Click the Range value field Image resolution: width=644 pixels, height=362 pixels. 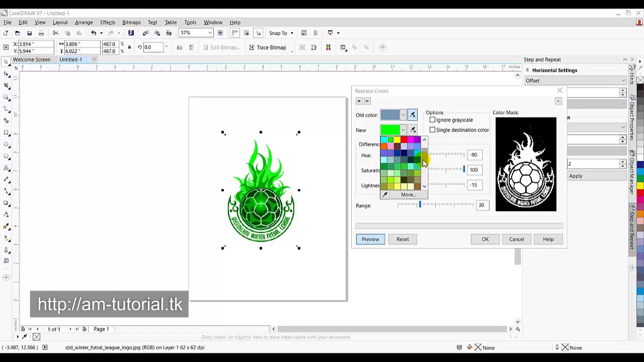[x=481, y=205]
